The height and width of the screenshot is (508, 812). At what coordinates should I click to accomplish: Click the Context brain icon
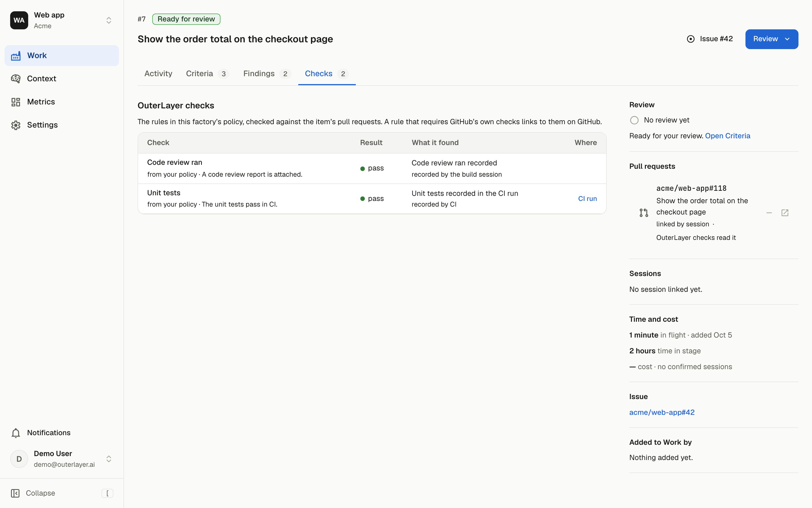[16, 79]
